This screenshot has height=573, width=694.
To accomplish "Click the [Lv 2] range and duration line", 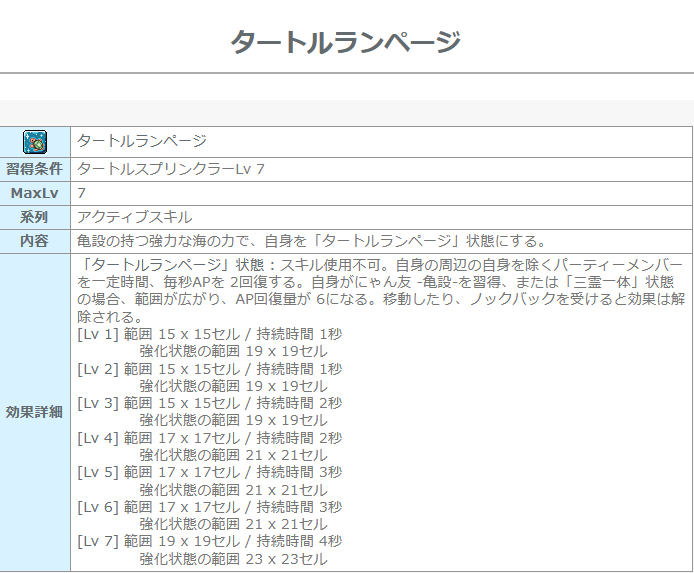I will point(209,369).
